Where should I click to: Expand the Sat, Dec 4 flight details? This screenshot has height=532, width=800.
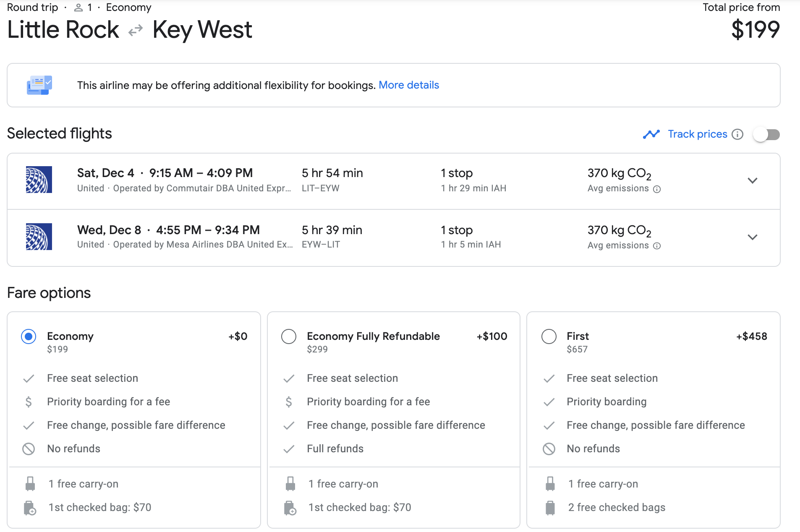pyautogui.click(x=752, y=180)
